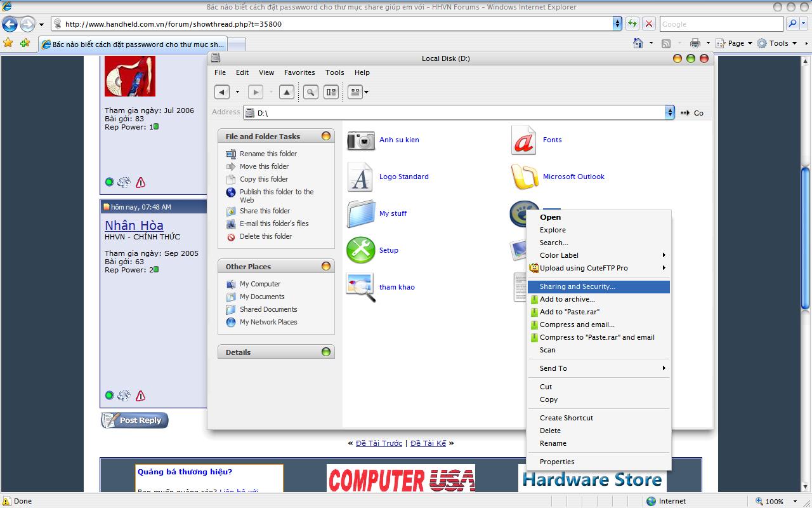Collapse the Other Places panel
This screenshot has height=508, width=812.
tap(326, 266)
